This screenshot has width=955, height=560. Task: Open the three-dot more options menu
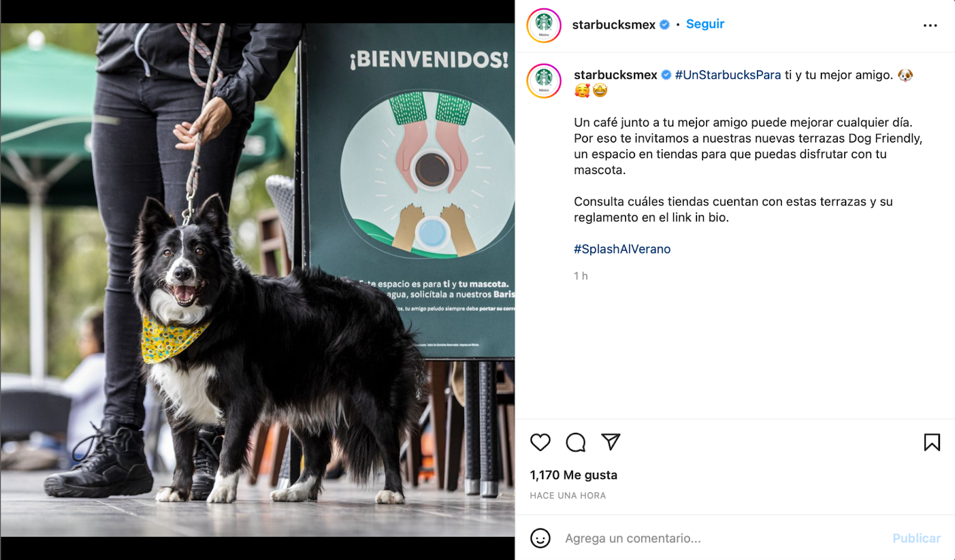pos(930,26)
